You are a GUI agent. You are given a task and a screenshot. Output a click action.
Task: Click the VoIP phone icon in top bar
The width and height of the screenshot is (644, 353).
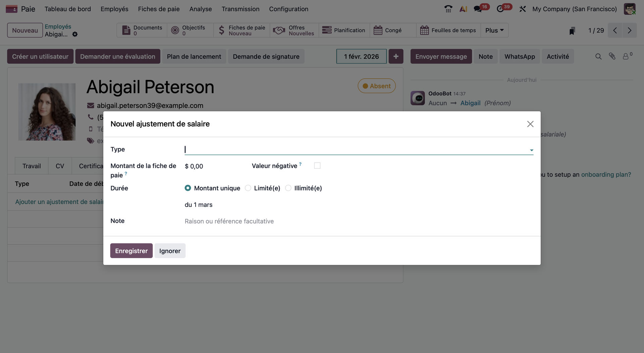click(448, 9)
